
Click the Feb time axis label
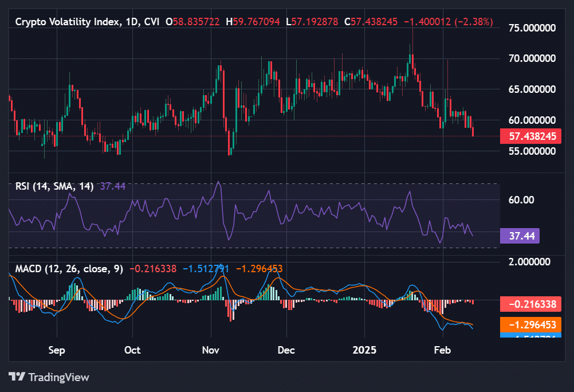442,350
